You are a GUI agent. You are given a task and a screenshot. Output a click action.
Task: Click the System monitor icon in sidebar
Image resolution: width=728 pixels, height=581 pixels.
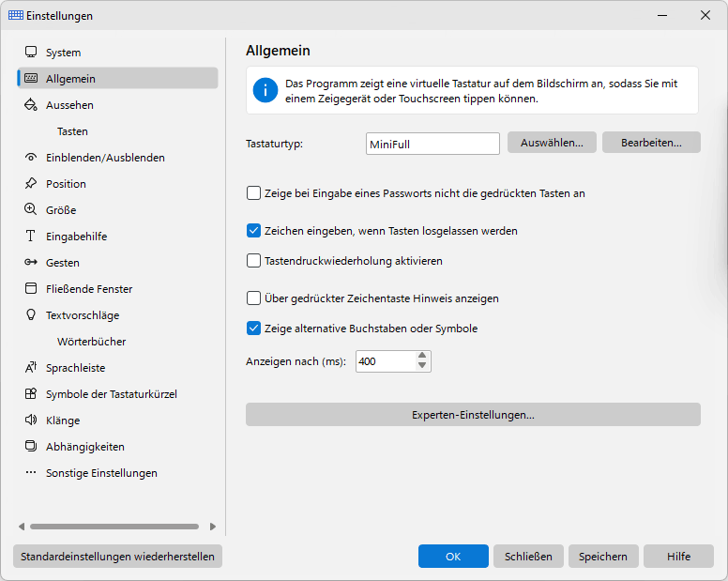[31, 52]
